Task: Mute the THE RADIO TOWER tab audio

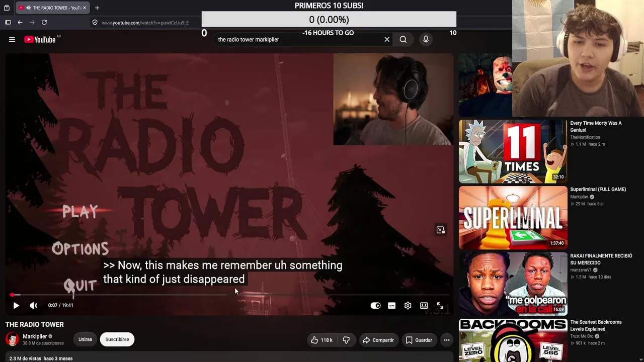Action: coord(28,8)
